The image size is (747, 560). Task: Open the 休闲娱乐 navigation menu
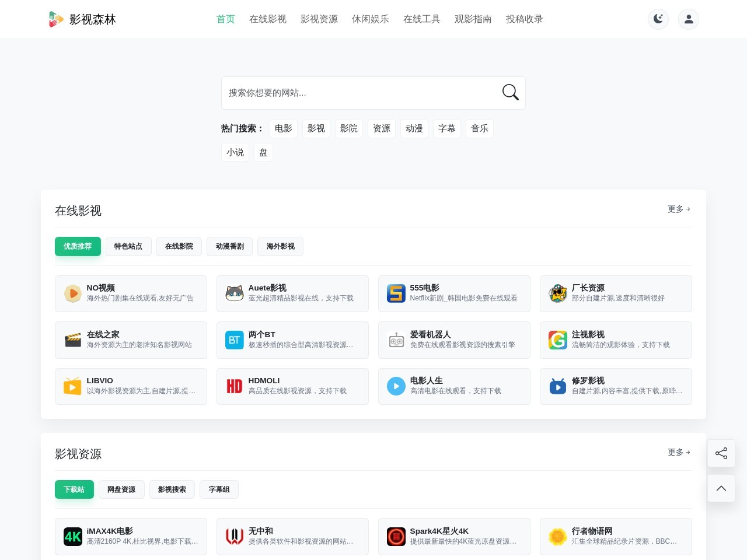point(371,19)
